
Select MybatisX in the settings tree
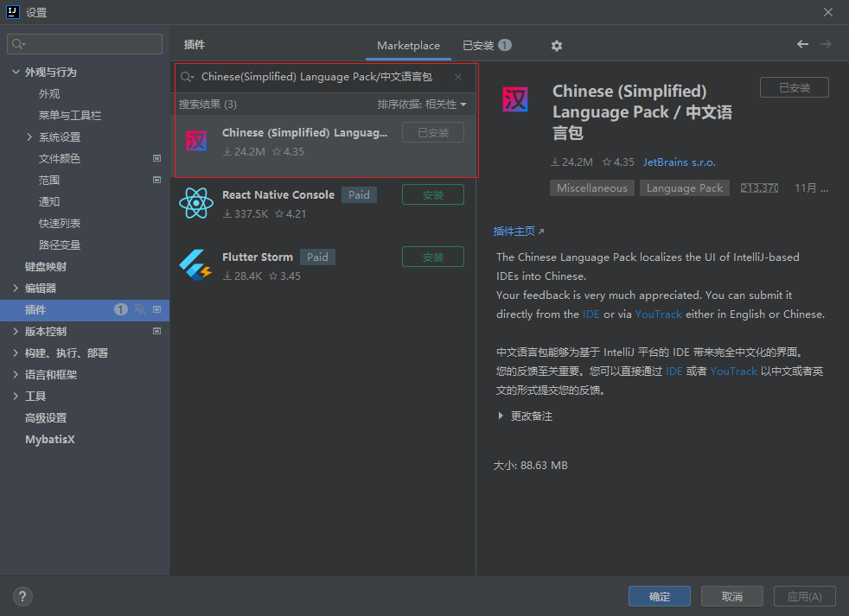click(50, 440)
